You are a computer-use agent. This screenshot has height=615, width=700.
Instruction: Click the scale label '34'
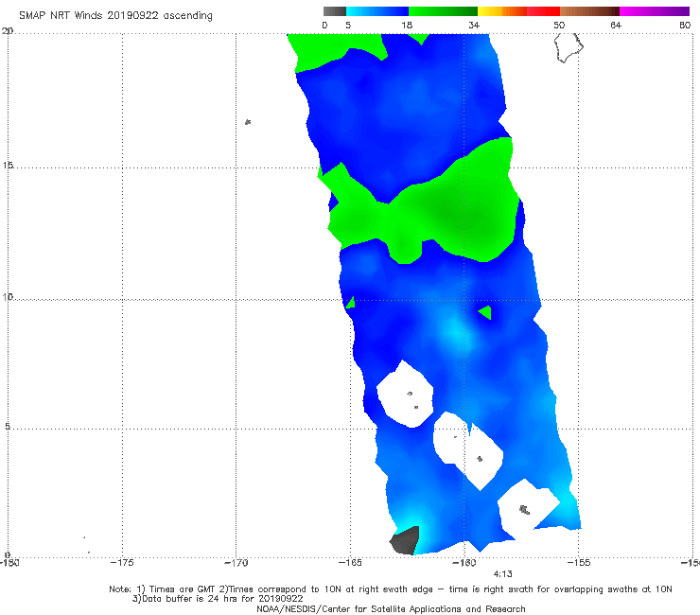(x=474, y=25)
